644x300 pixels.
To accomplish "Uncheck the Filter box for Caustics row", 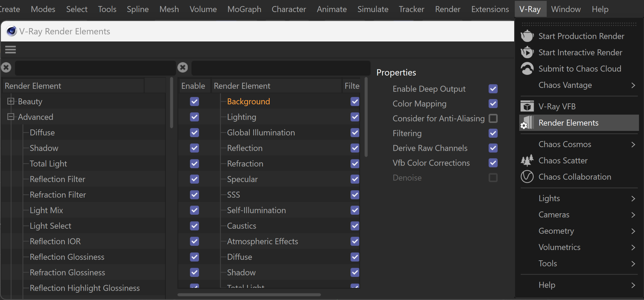I will (355, 226).
